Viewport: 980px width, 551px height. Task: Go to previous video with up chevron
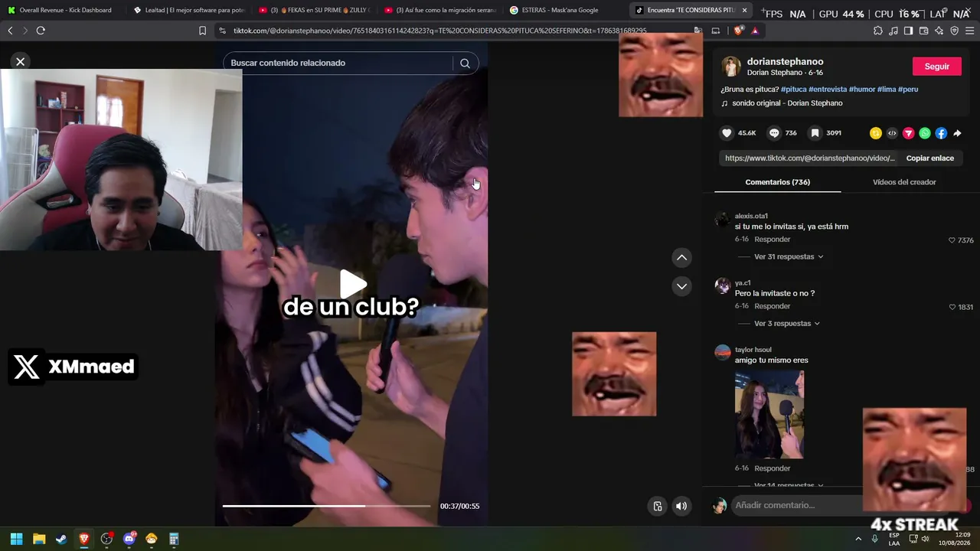click(x=681, y=258)
